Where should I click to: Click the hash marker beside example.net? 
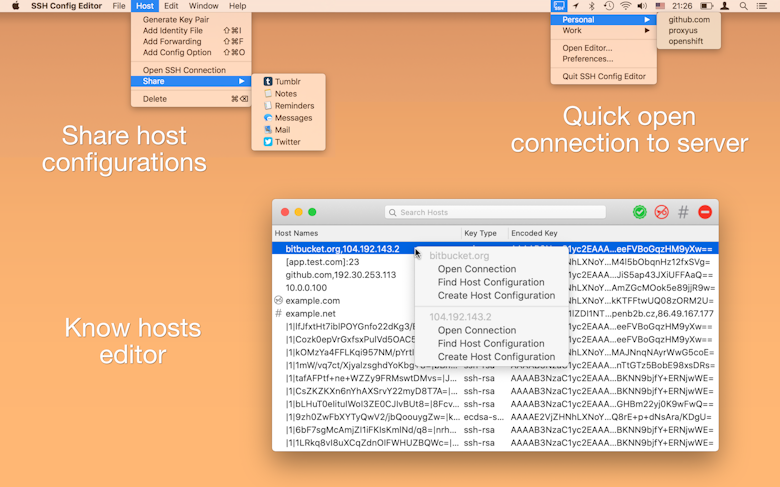coord(279,313)
